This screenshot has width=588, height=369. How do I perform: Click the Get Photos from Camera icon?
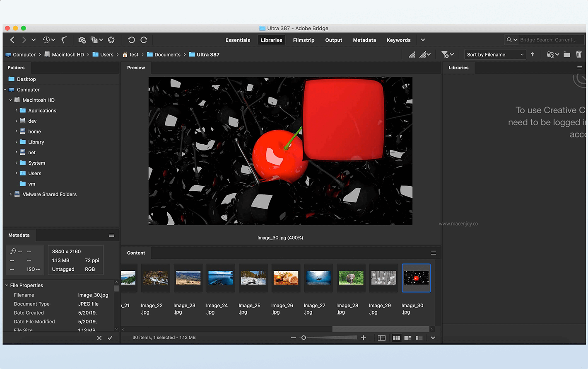(82, 40)
